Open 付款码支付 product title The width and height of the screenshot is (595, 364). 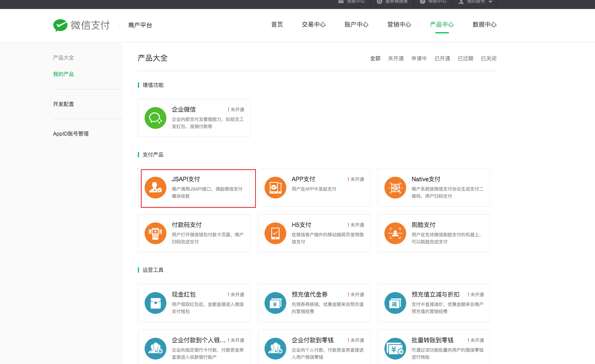pyautogui.click(x=187, y=225)
